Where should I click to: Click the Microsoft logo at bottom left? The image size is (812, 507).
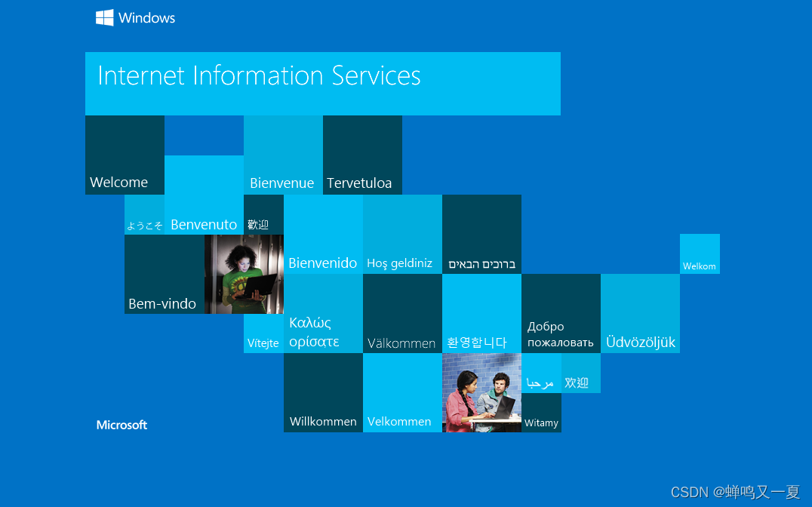click(121, 425)
